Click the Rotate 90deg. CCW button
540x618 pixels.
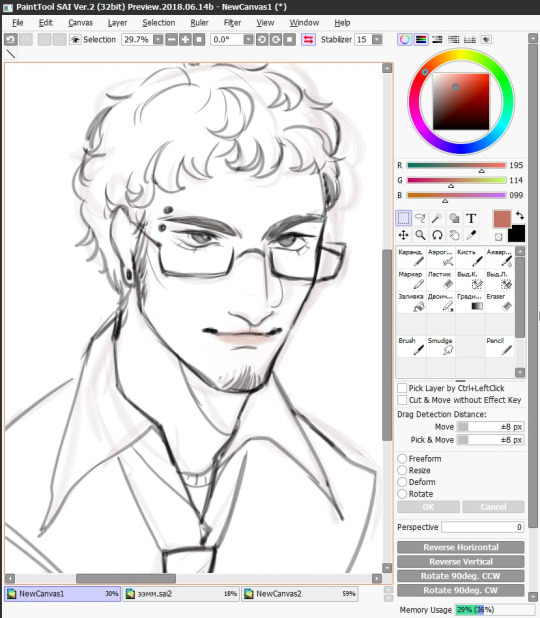coord(460,576)
